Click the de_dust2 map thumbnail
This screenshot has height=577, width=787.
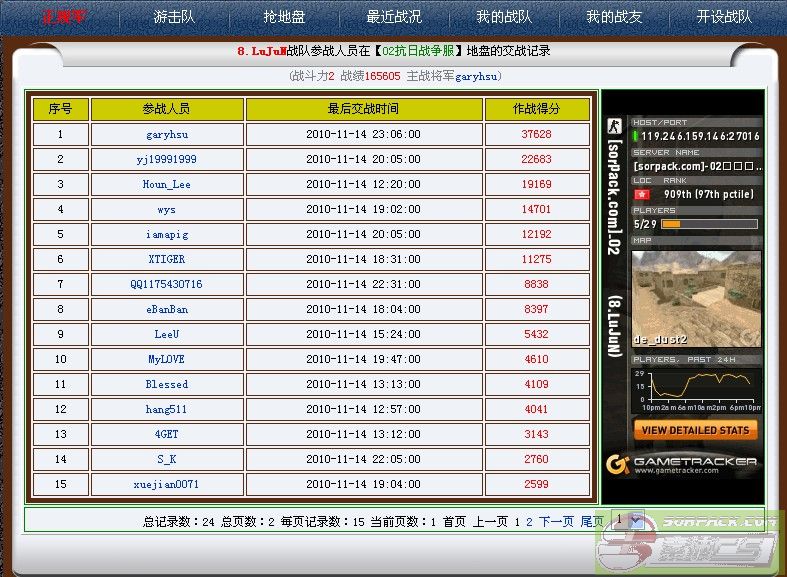click(x=696, y=297)
